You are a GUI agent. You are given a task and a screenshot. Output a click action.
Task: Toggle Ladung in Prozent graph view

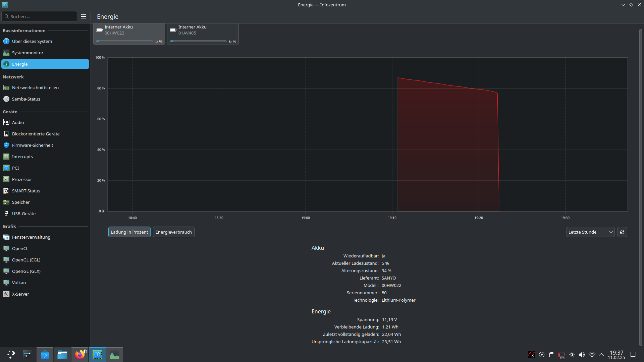click(129, 232)
